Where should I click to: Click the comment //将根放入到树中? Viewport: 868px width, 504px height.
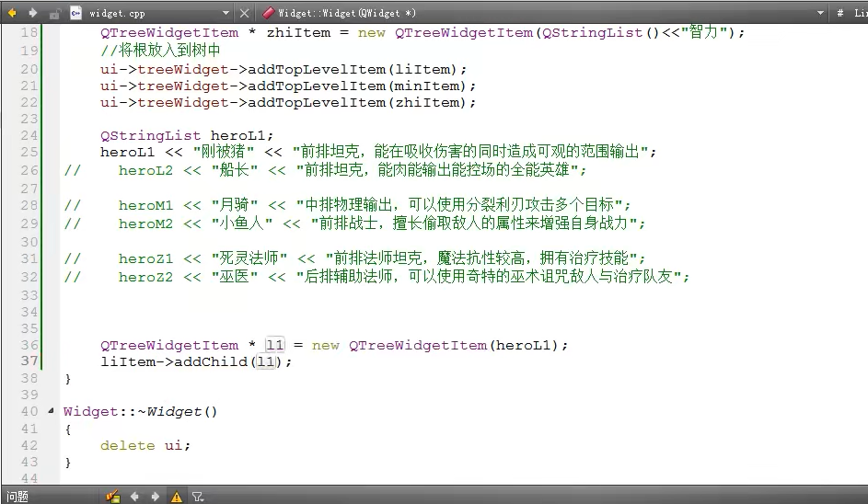coord(160,51)
